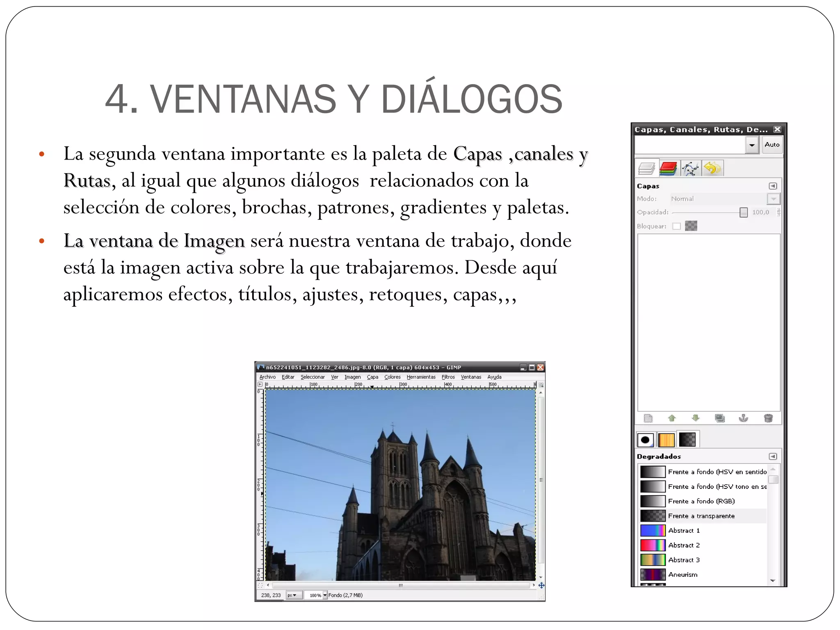Open the Capa menu
This screenshot has height=630, width=840.
tap(372, 377)
